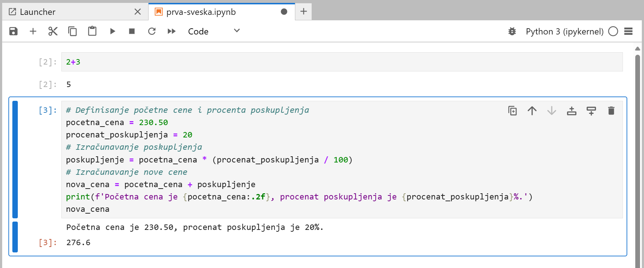The image size is (644, 268).
Task: Paste cell using the clipboard icon
Action: 92,31
